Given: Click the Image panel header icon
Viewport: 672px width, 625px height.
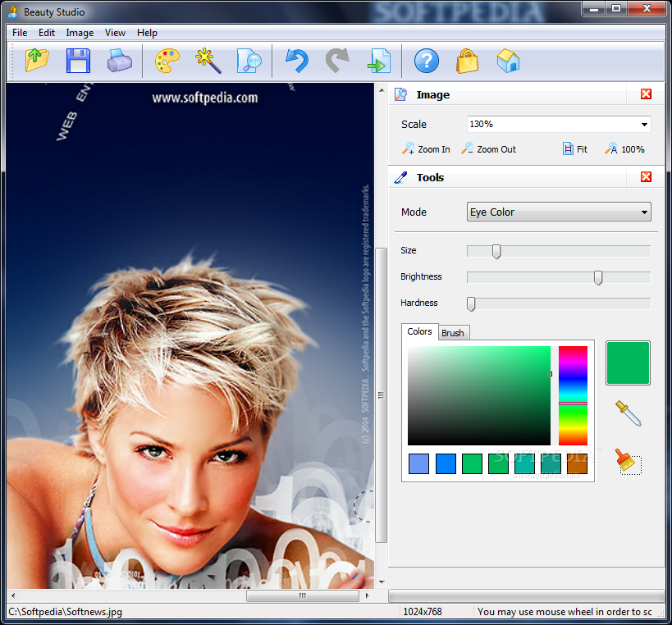Looking at the screenshot, I should click(400, 94).
